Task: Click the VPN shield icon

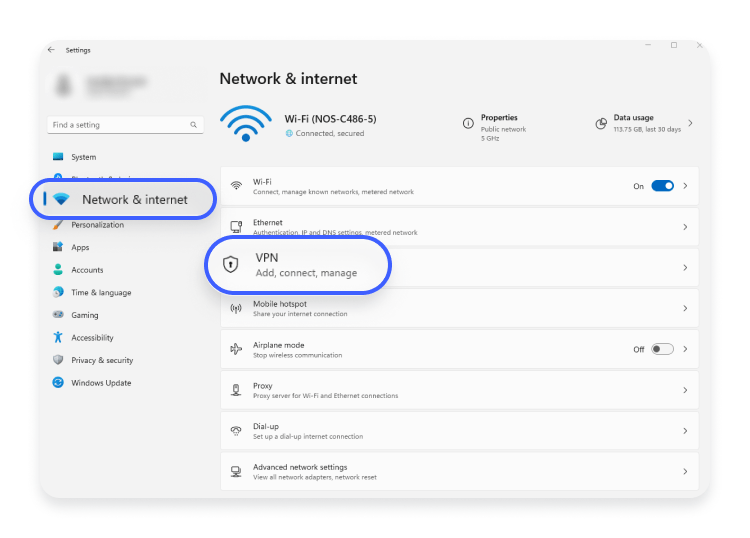Action: (231, 264)
